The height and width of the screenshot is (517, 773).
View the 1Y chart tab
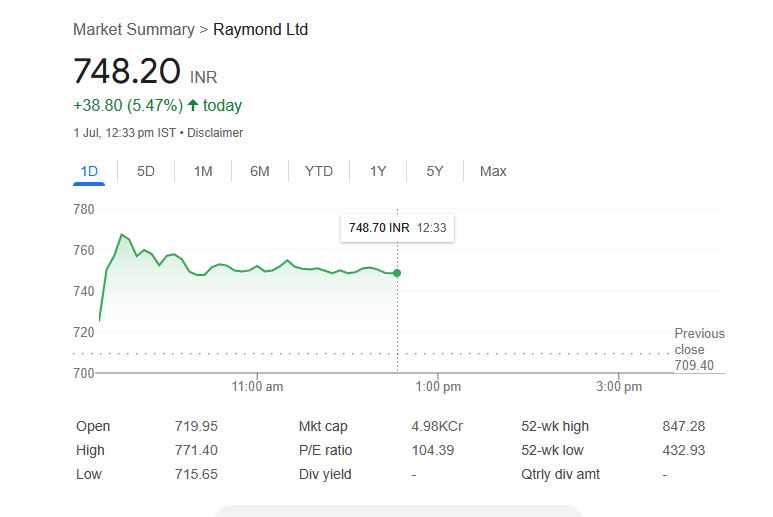pos(378,171)
